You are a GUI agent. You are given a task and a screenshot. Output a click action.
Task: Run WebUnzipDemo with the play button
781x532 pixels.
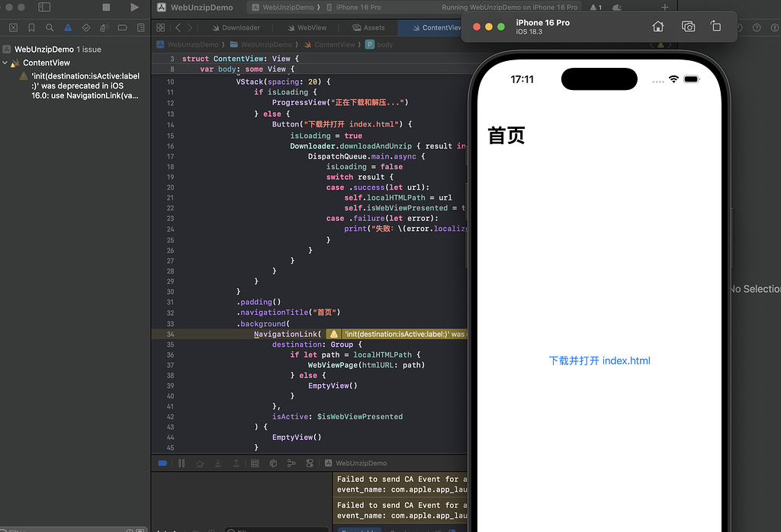click(x=134, y=7)
